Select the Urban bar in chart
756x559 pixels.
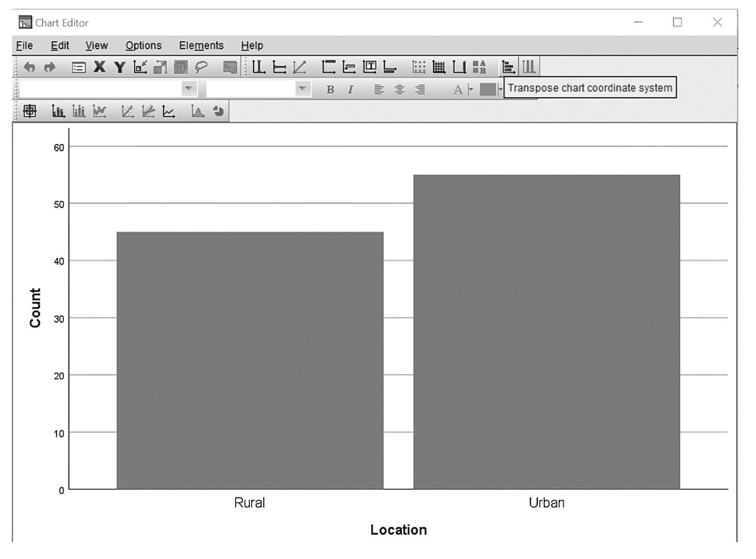546,332
